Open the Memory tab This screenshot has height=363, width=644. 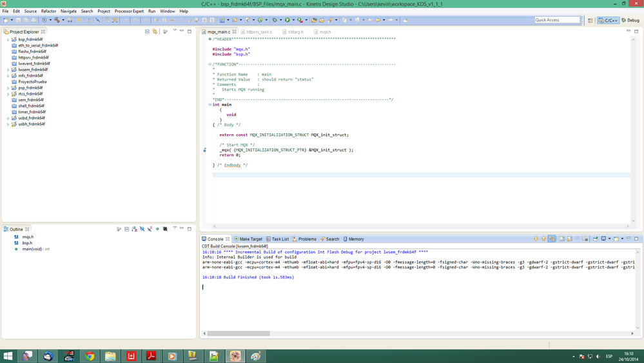tap(353, 239)
